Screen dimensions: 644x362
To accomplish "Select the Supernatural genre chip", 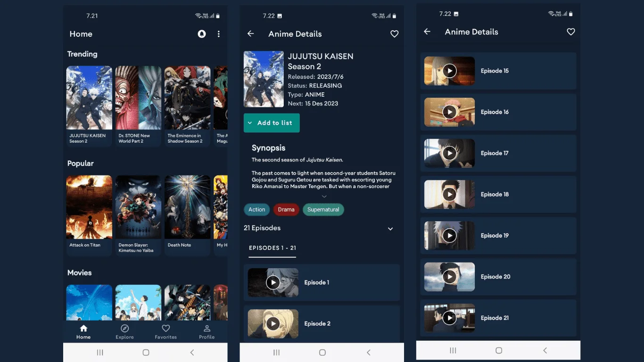I will 323,210.
